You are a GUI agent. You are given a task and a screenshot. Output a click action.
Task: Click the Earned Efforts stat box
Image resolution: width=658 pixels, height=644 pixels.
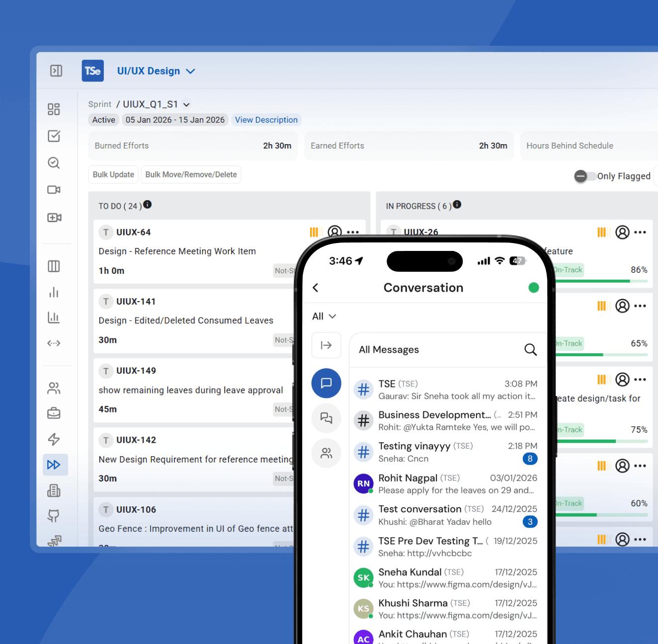click(409, 146)
